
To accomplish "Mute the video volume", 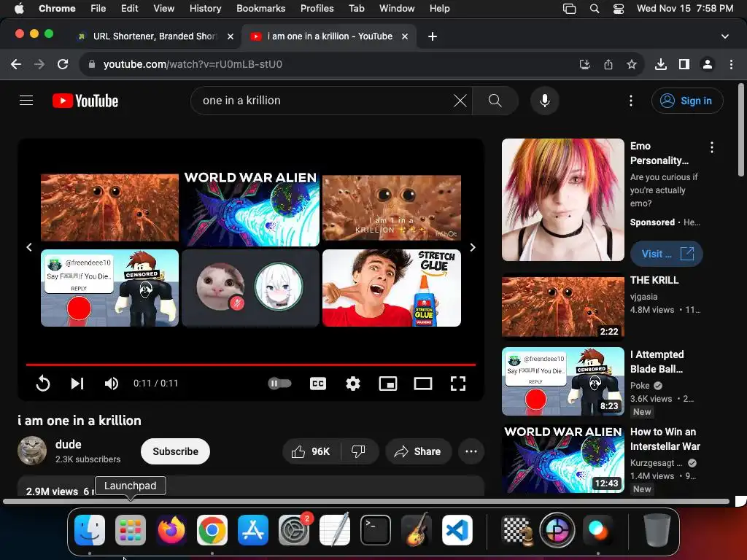I will pos(112,384).
